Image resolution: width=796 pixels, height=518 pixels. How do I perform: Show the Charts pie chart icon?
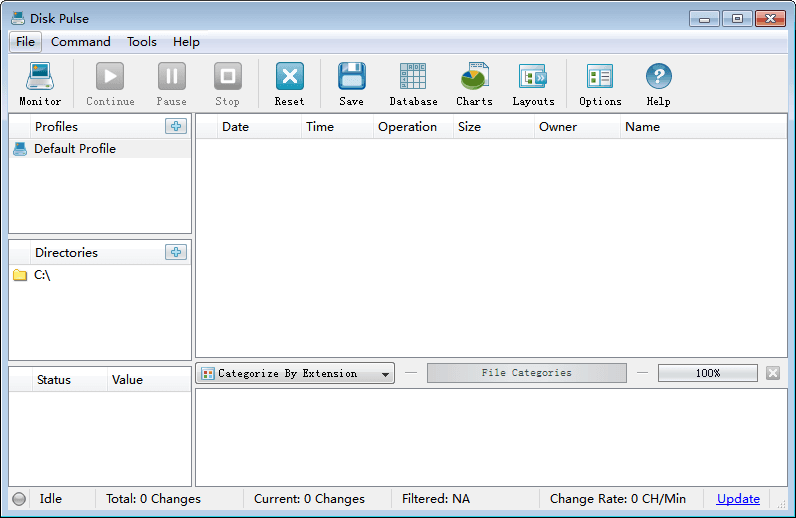474,77
